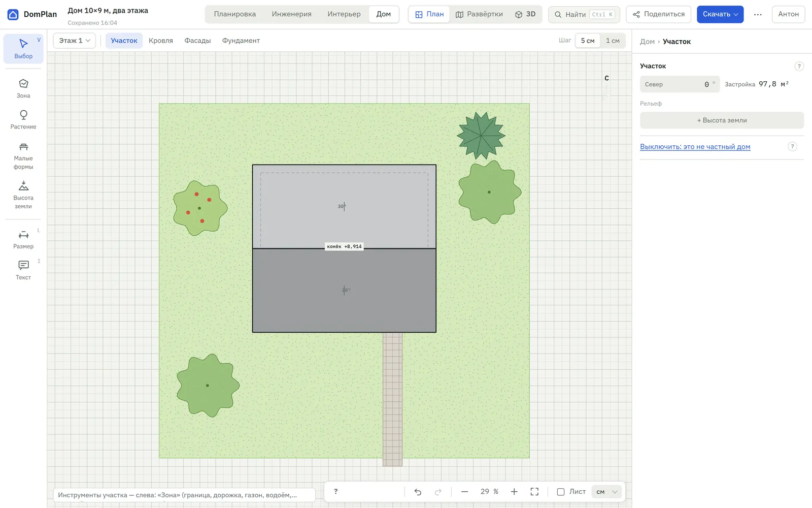Open the bottom toolbar help question mark

point(335,492)
